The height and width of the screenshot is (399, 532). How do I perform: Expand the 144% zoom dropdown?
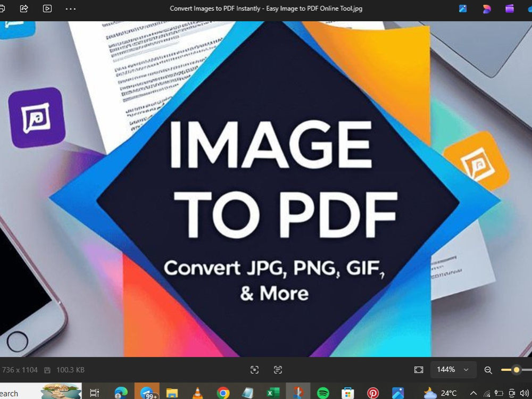pyautogui.click(x=453, y=370)
